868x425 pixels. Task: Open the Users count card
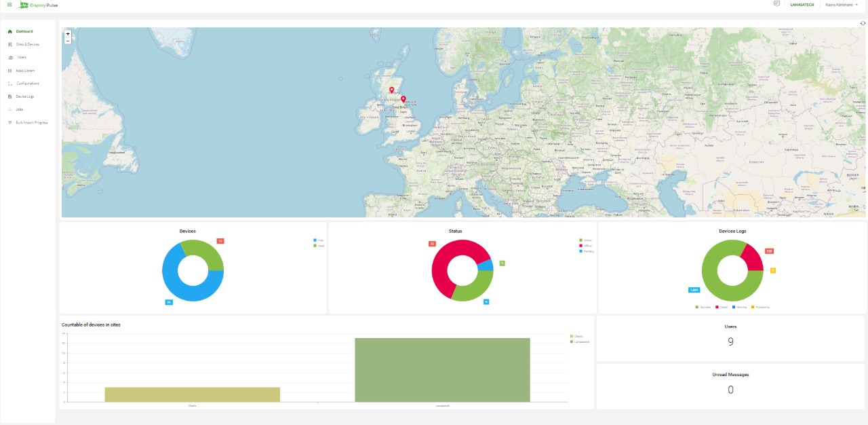point(730,337)
